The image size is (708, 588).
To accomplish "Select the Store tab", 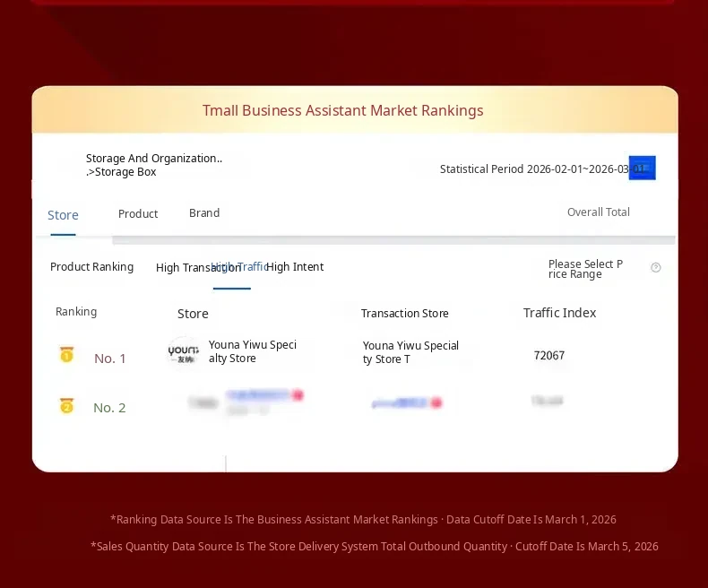I will click(x=63, y=215).
